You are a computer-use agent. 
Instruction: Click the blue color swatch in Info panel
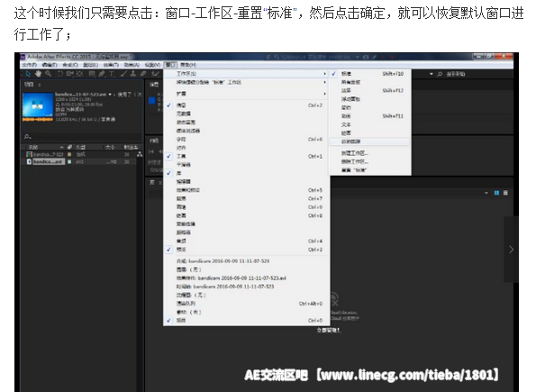click(152, 100)
